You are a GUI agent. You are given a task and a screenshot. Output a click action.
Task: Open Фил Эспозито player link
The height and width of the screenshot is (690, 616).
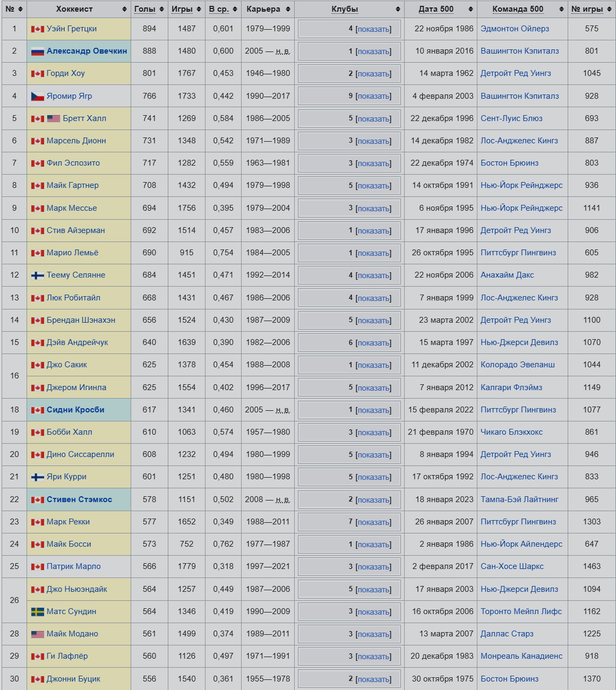73,163
